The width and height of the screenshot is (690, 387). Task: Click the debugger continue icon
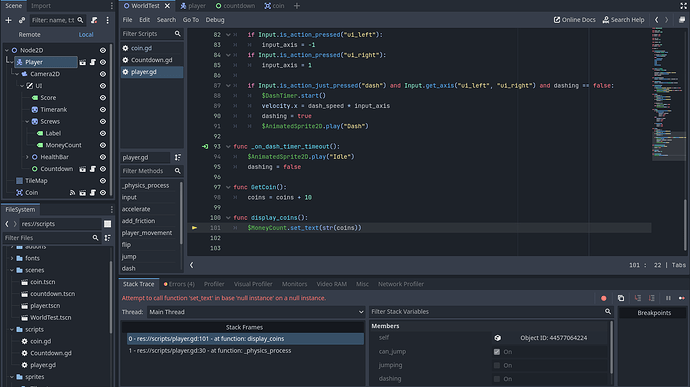click(x=682, y=298)
